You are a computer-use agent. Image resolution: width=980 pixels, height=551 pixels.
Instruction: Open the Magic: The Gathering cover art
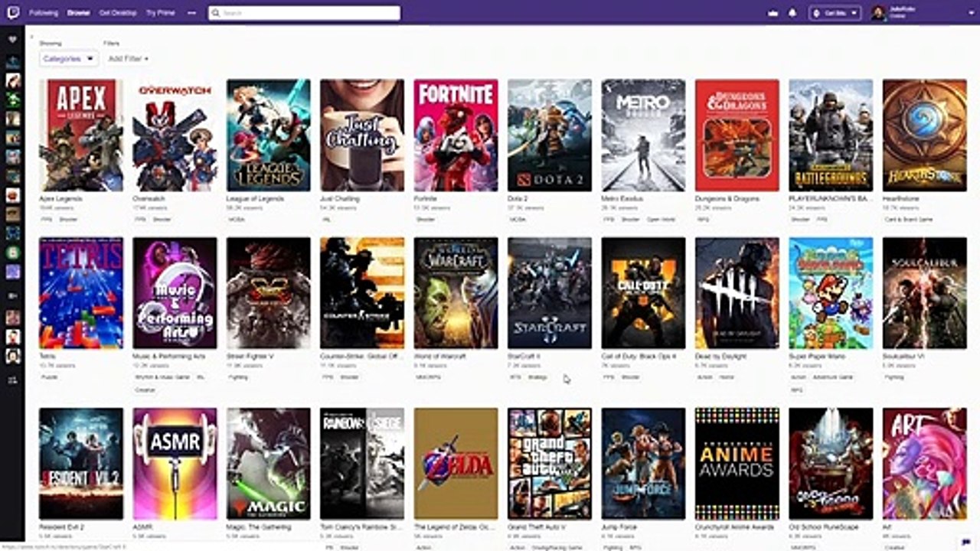pyautogui.click(x=269, y=464)
